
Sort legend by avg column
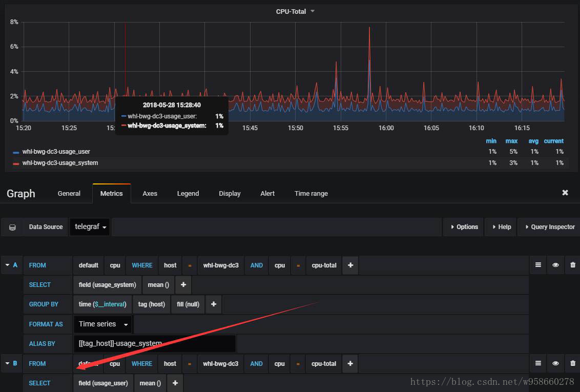pos(533,141)
